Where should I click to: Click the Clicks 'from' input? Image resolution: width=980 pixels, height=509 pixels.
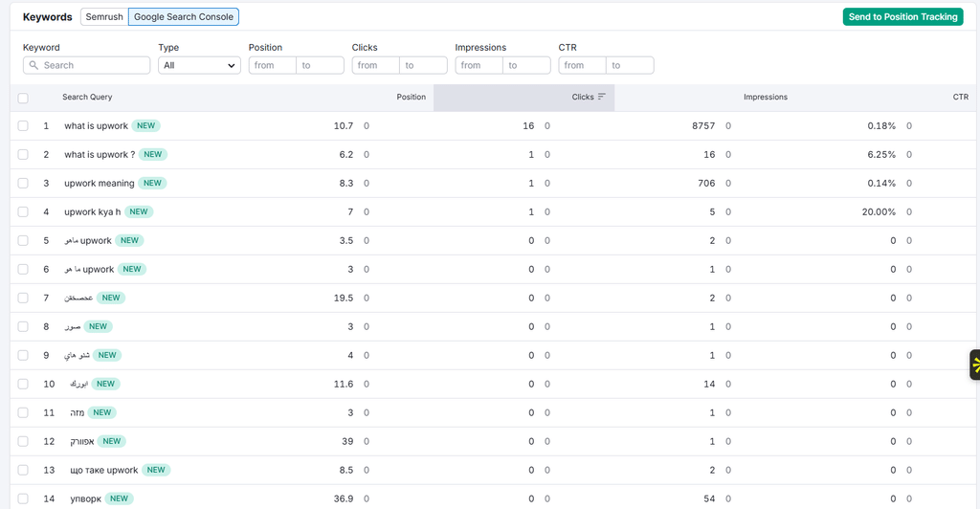click(x=375, y=65)
